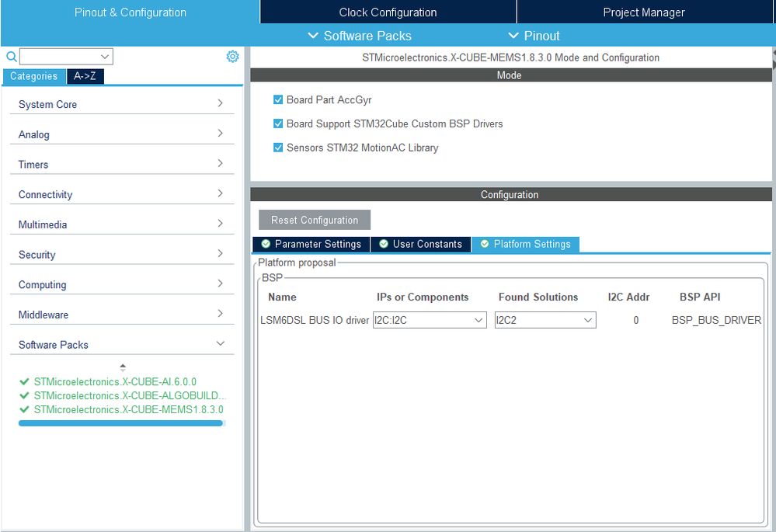Click the Platform proposal group label
Viewport: 776px width, 532px height.
(297, 263)
